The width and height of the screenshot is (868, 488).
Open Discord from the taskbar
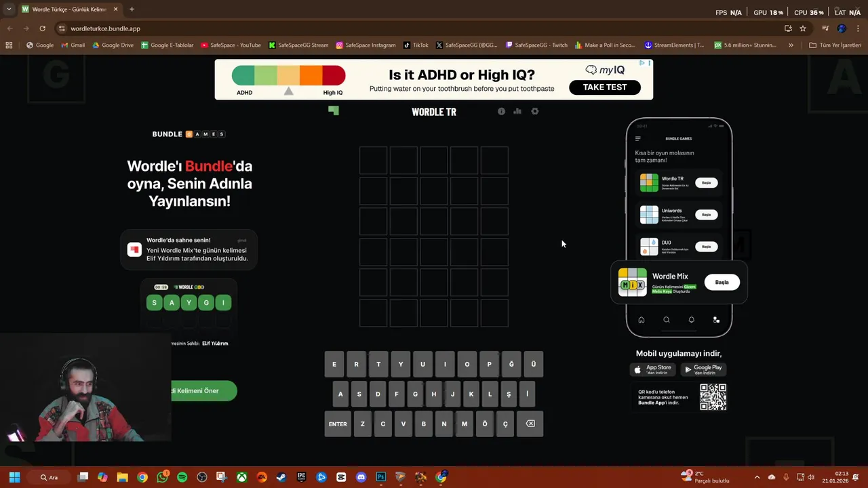[x=361, y=477]
